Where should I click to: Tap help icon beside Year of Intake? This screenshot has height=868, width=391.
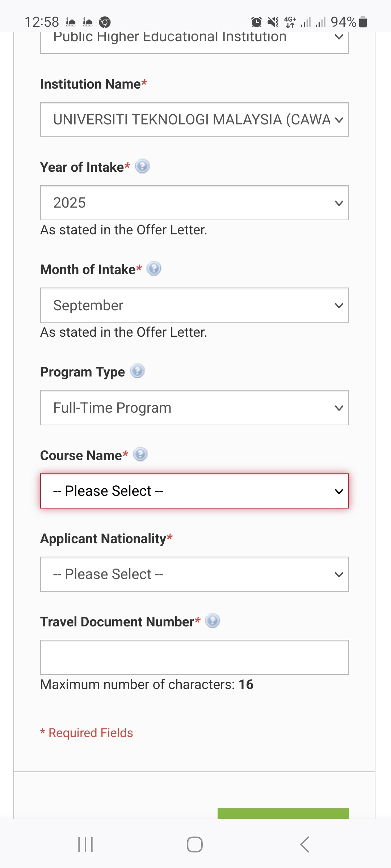coord(142,166)
